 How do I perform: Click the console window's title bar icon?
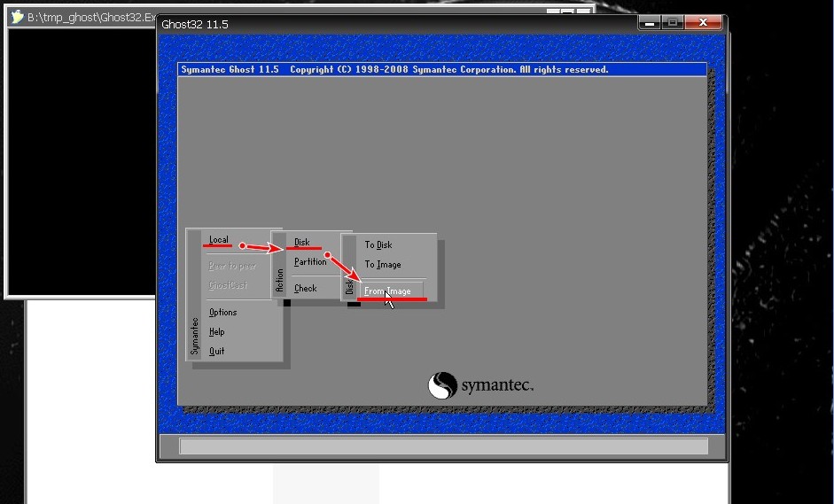coord(17,17)
